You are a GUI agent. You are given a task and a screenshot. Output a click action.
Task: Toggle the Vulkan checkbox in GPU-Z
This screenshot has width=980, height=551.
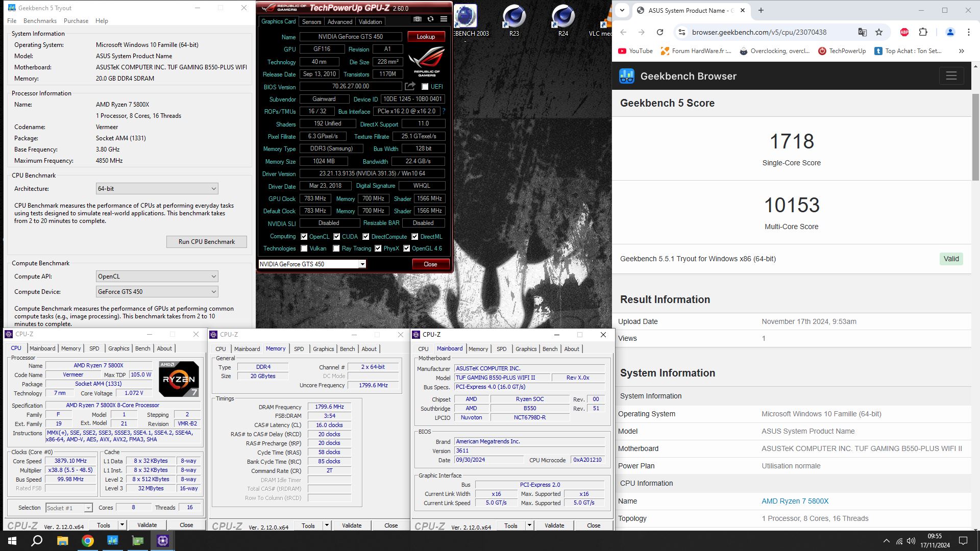coord(304,248)
